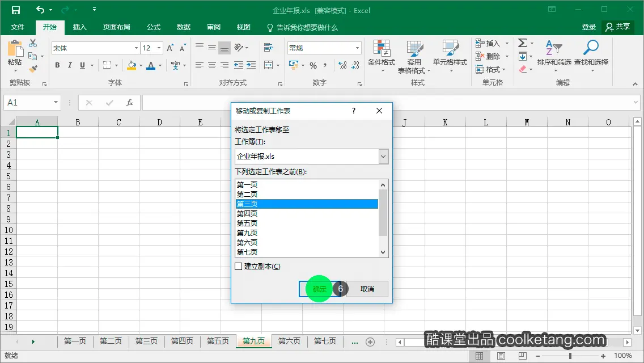
Task: Open the Format cells dropdown
Action: point(491,69)
